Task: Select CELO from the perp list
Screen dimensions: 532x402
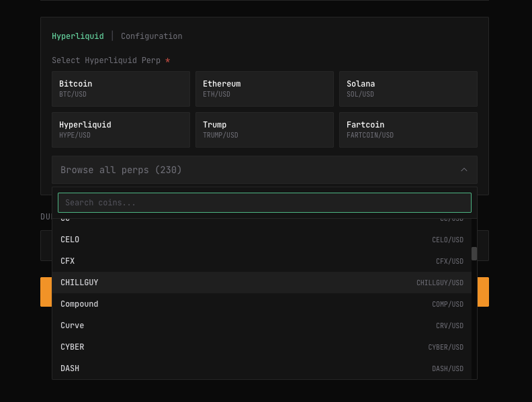Action: (261, 240)
